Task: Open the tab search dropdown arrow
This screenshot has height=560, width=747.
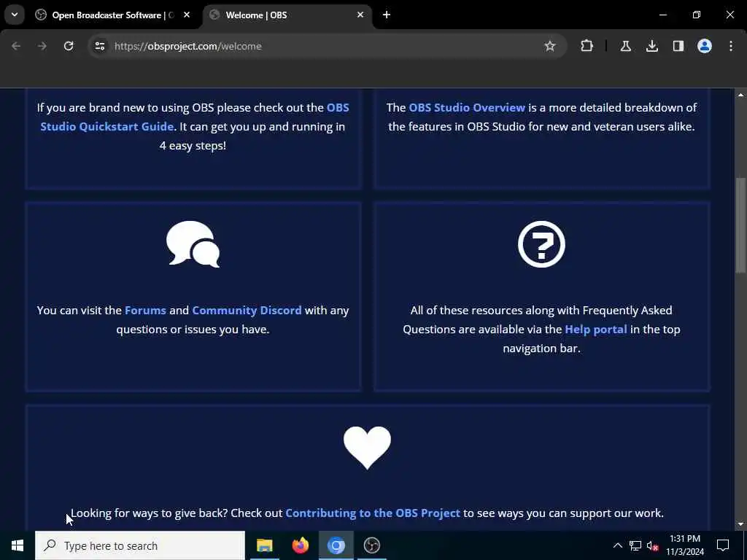Action: [15, 15]
